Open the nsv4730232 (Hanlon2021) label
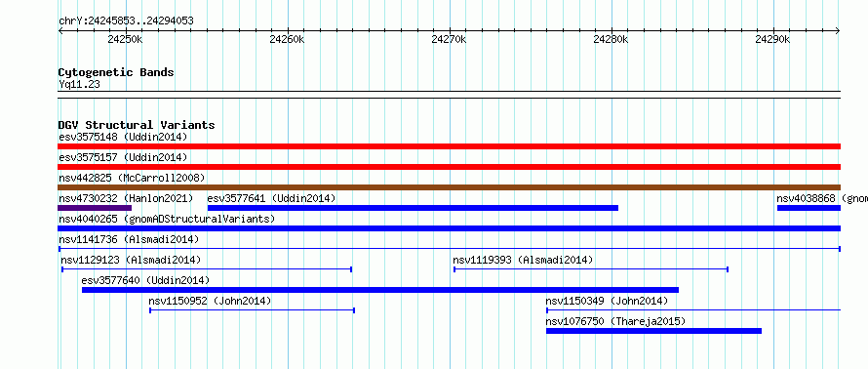This screenshot has width=868, height=369. tap(126, 198)
